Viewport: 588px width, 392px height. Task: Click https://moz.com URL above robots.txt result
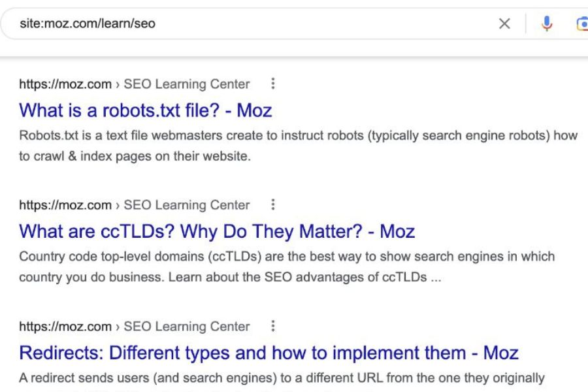(x=65, y=84)
